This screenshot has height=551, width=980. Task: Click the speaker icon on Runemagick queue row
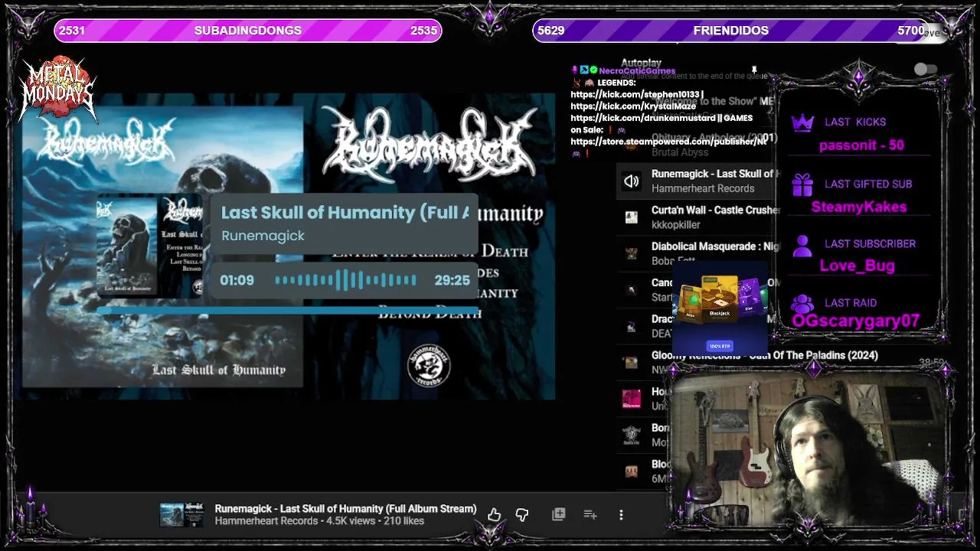(631, 181)
